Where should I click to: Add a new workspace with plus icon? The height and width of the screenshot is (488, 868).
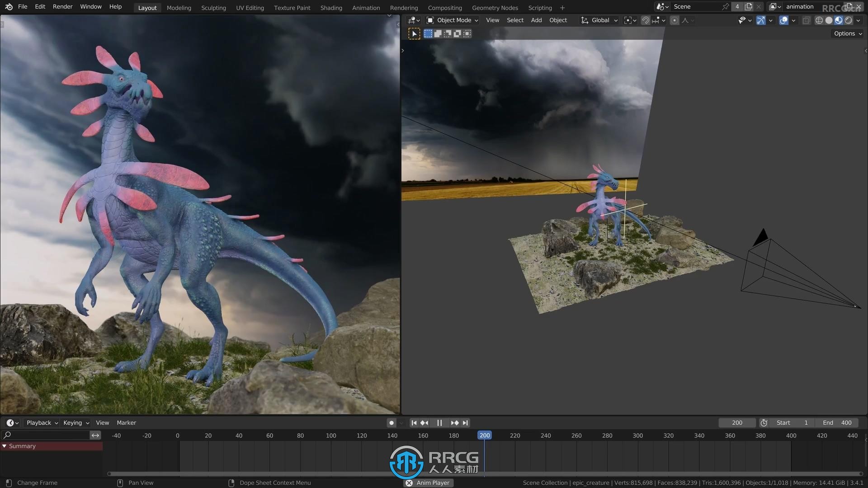562,8
